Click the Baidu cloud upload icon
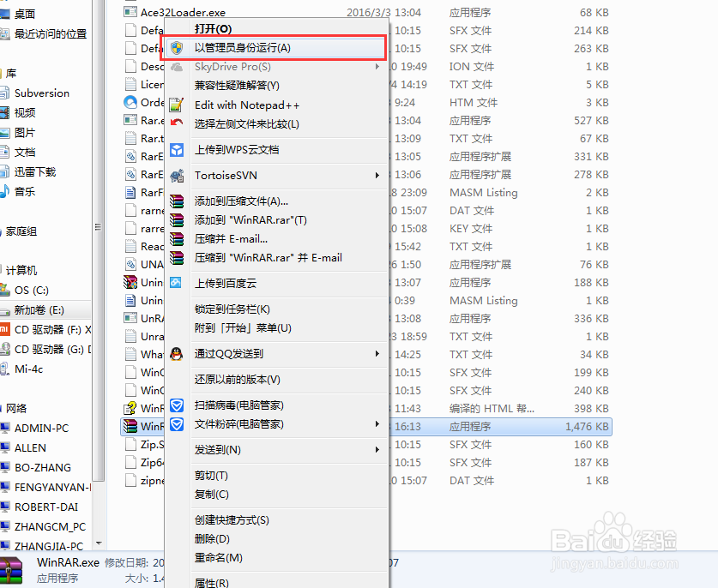Image resolution: width=718 pixels, height=588 pixels. [176, 283]
